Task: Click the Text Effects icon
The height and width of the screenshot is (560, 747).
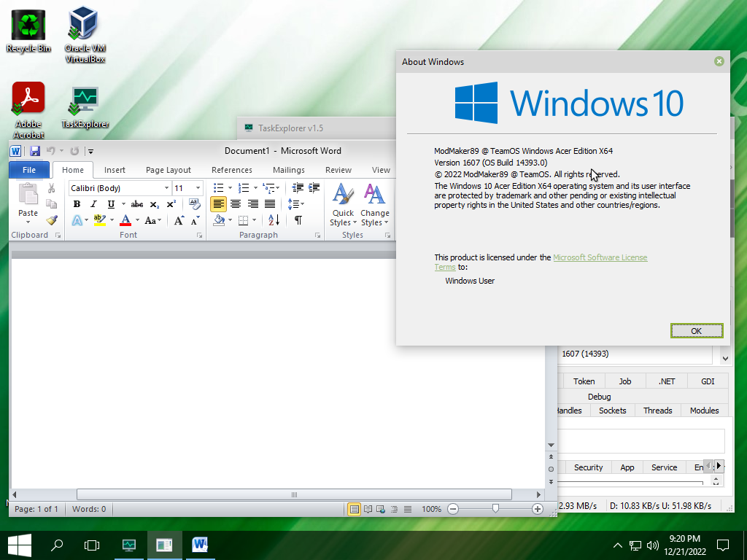Action: (77, 220)
